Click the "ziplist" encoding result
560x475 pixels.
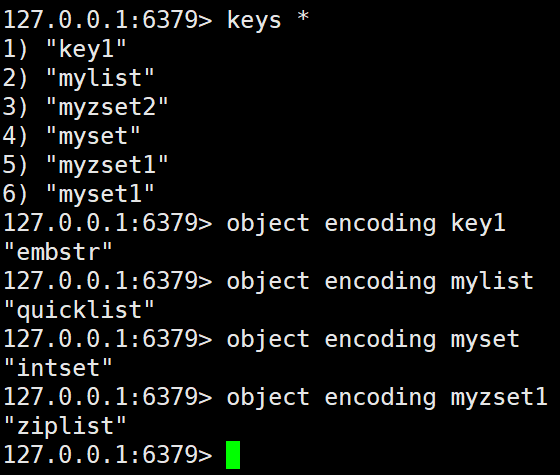click(x=65, y=426)
